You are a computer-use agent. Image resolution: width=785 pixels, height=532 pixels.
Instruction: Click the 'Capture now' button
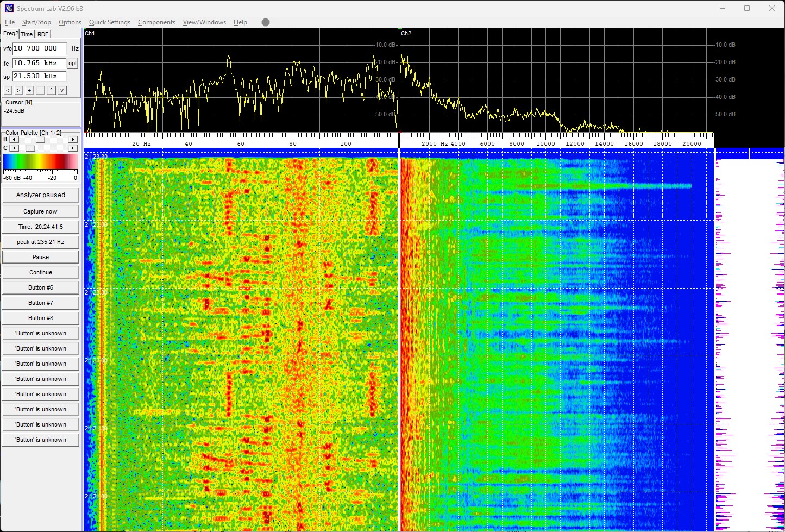click(x=41, y=211)
